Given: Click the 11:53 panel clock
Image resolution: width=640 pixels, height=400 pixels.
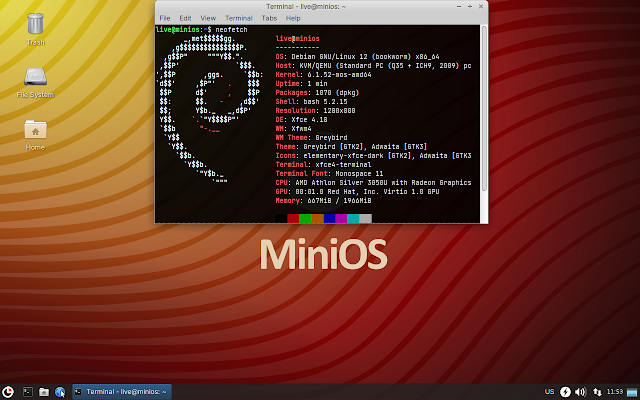Looking at the screenshot, I should 615,392.
